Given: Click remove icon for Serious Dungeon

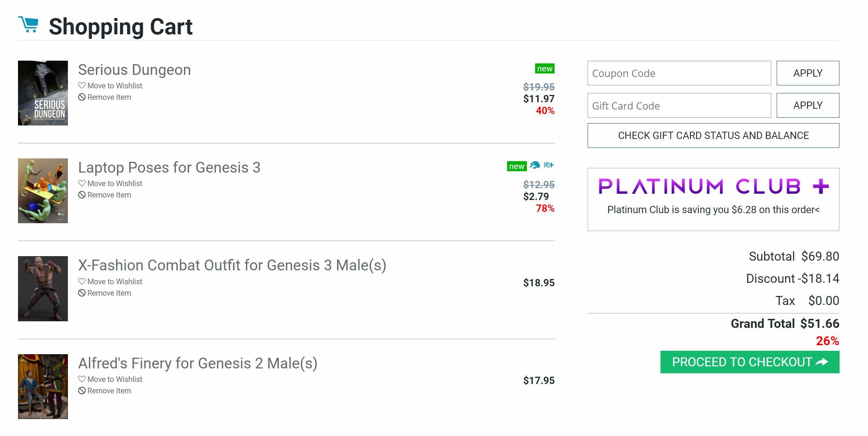Looking at the screenshot, I should coord(82,97).
